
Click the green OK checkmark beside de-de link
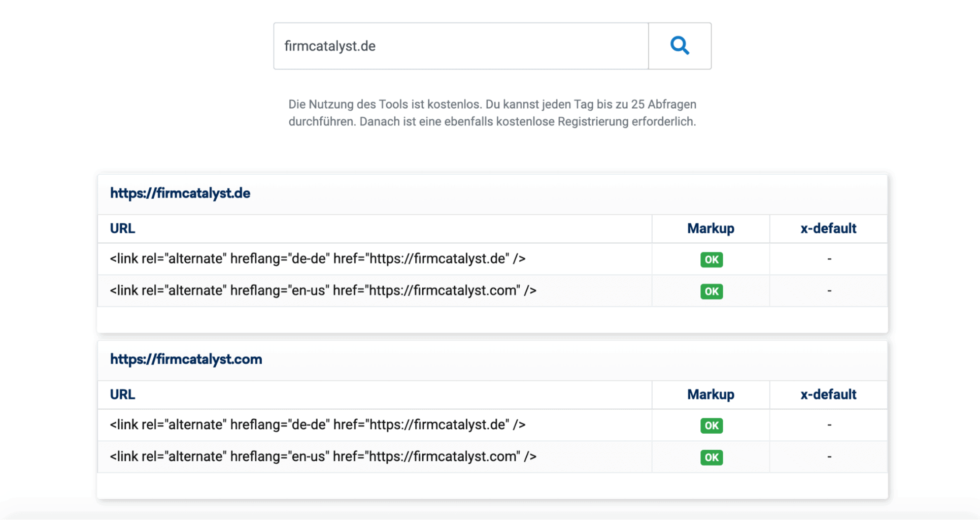[x=711, y=259]
